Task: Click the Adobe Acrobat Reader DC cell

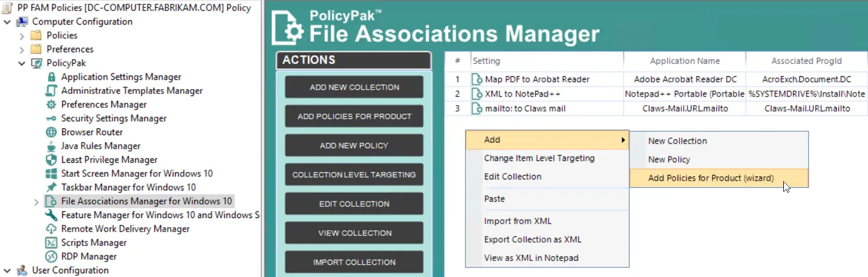Action: [685, 79]
